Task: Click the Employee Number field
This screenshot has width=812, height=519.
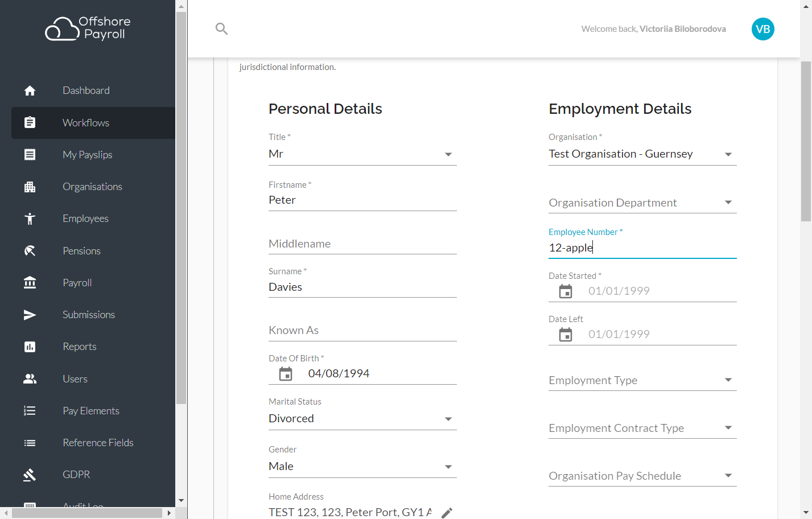Action: [642, 248]
